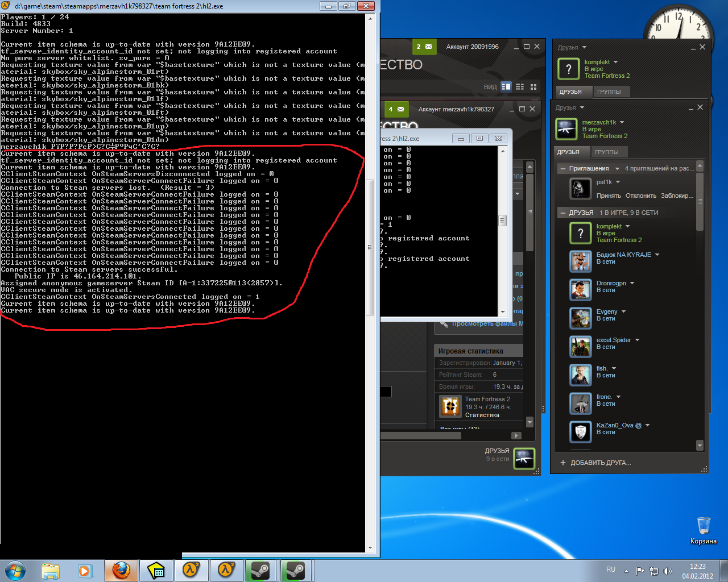Image resolution: width=728 pixels, height=582 pixels.
Task: Decline pat1k's invite with Отклонить
Action: click(641, 196)
